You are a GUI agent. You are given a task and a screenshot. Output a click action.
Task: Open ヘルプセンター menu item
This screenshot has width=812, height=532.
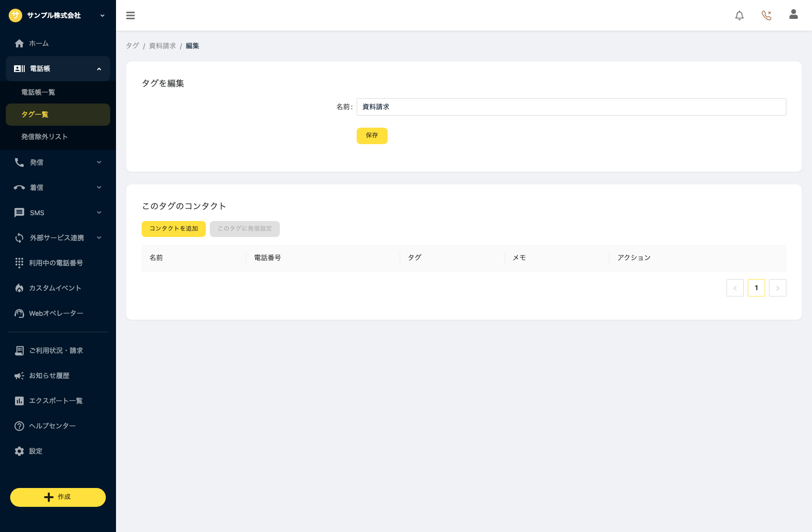[x=58, y=426]
